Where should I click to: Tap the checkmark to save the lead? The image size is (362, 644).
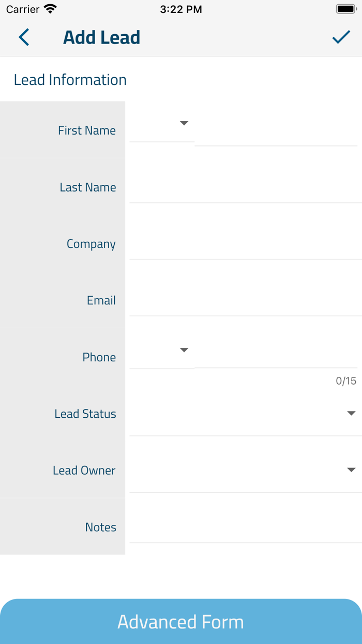click(341, 37)
